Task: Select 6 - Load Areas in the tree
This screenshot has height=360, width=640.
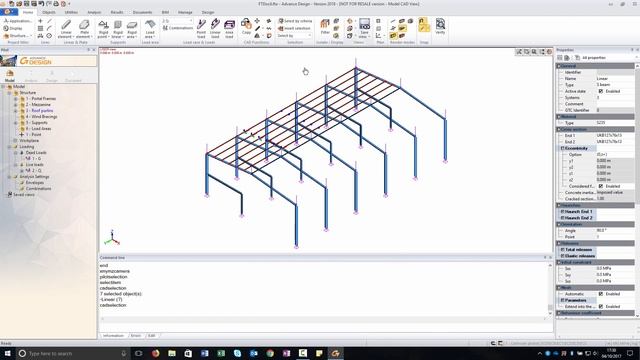Action: pyautogui.click(x=38, y=129)
